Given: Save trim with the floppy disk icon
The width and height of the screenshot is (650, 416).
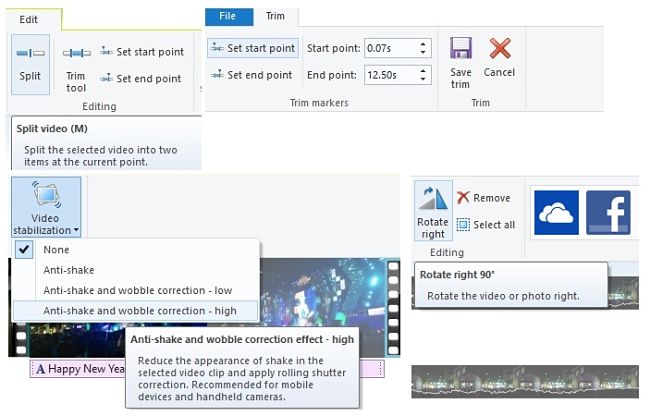Looking at the screenshot, I should [461, 62].
